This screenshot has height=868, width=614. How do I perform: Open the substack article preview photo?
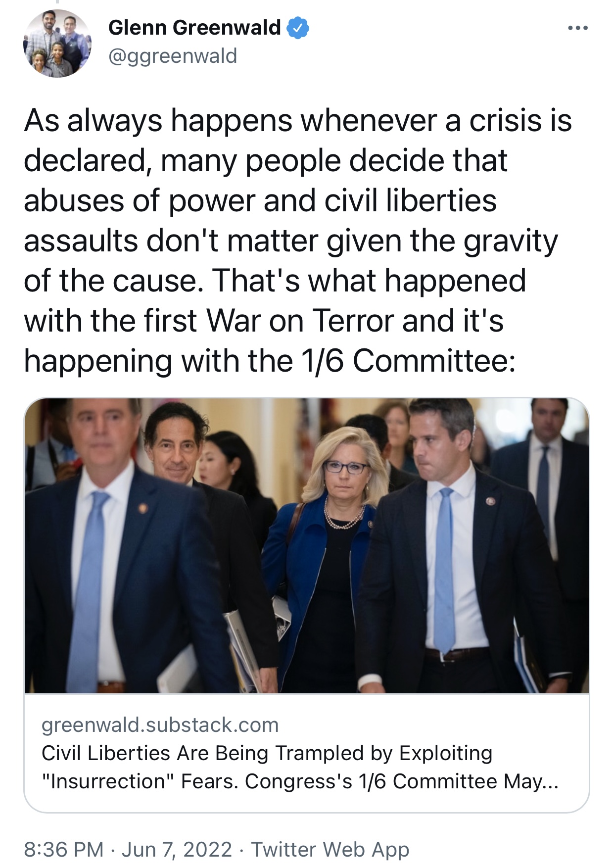(307, 545)
